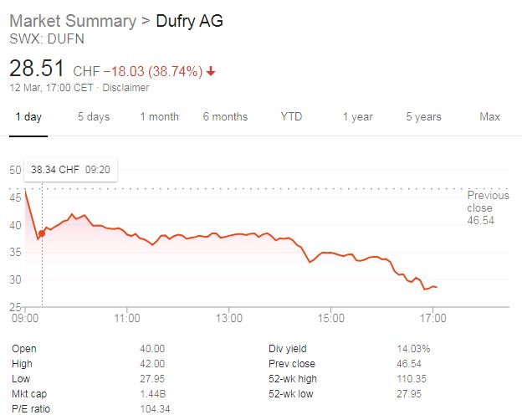Switch to 5 years view
The image size is (522, 420).
pyautogui.click(x=423, y=117)
